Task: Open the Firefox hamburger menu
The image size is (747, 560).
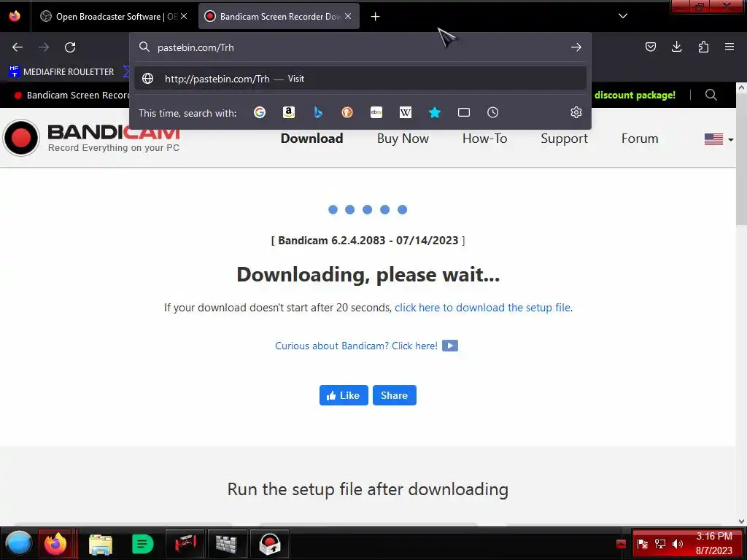Action: (729, 47)
